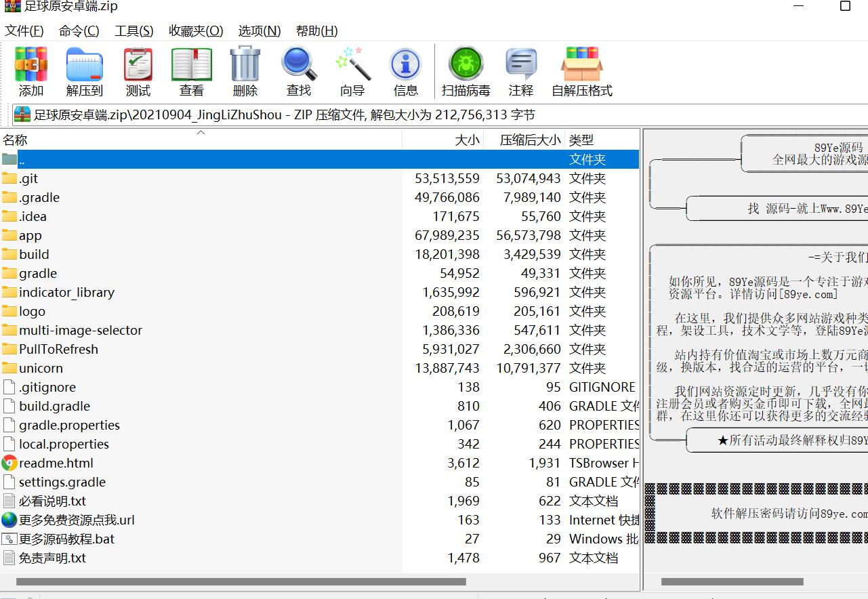
Task: Click size value 53,513,559 of .git
Action: pyautogui.click(x=447, y=178)
